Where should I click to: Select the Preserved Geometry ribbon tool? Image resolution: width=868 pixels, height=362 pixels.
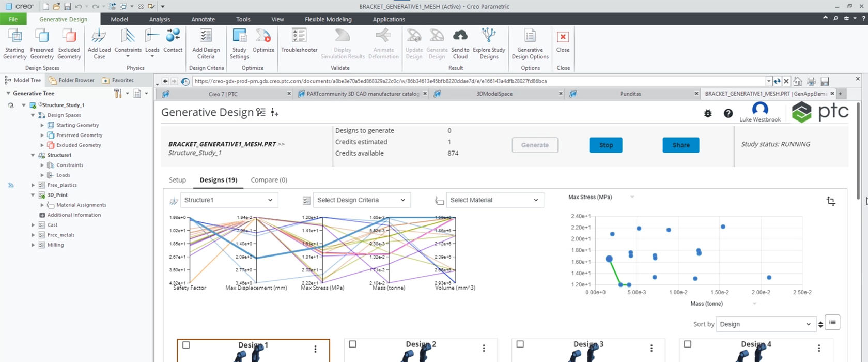coord(42,43)
